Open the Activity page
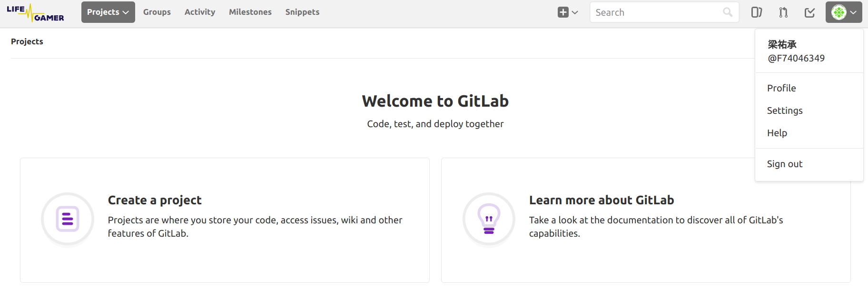Viewport: 868px width, 290px height. 200,12
